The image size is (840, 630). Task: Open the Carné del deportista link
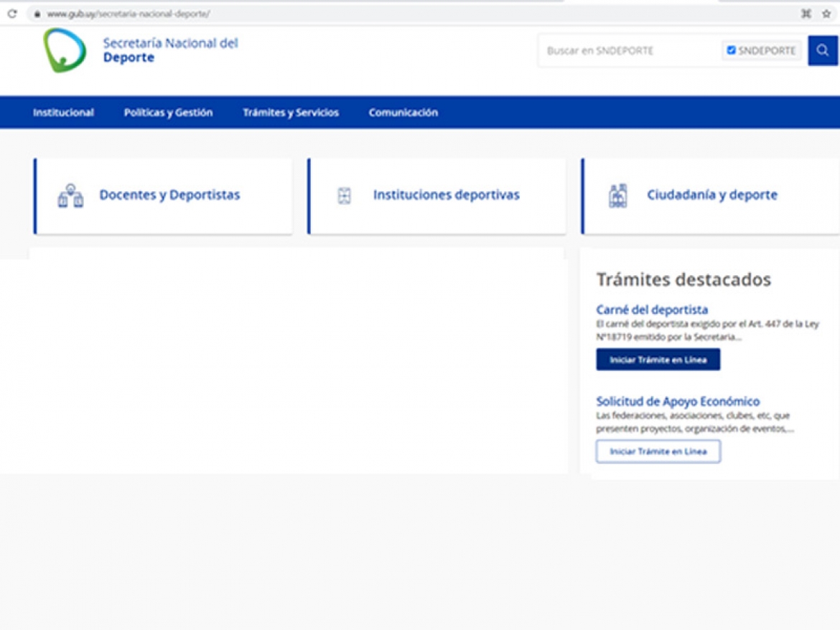pyautogui.click(x=652, y=310)
